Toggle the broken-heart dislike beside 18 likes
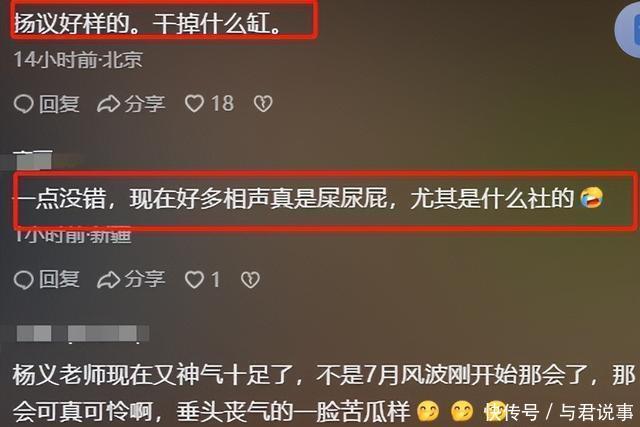The image size is (640, 427). pos(263,104)
